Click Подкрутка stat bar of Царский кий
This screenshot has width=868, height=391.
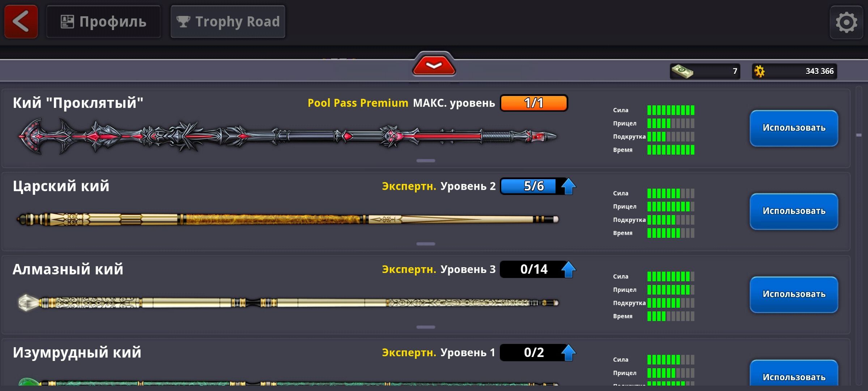(671, 220)
